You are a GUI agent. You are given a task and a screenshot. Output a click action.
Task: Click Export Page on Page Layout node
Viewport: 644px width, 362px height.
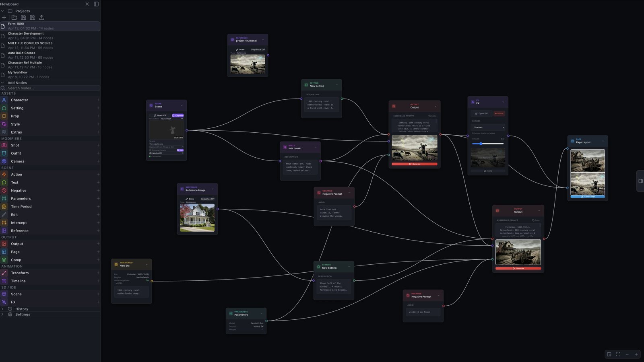click(x=588, y=197)
